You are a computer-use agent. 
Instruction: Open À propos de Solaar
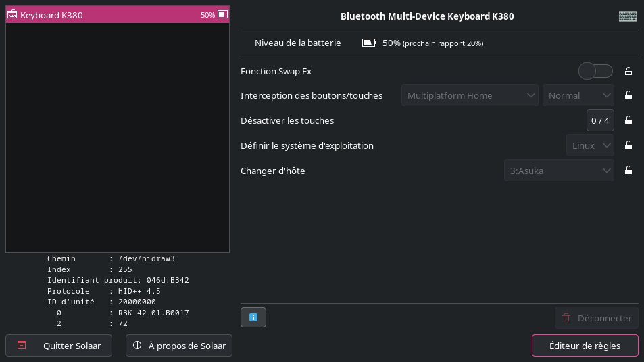(179, 346)
